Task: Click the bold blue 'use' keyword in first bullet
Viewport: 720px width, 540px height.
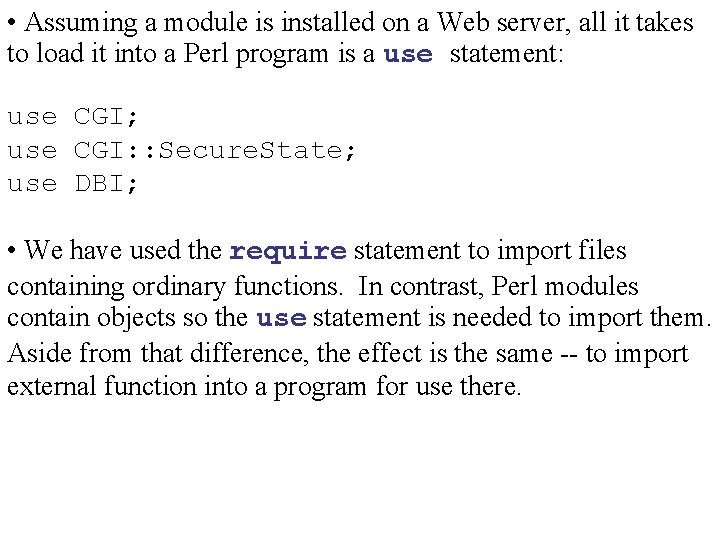Action: pos(408,54)
